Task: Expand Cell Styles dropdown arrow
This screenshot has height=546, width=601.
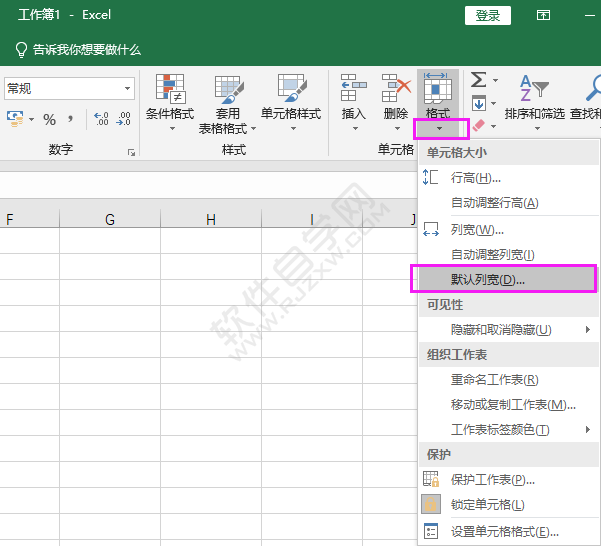Action: [x=293, y=129]
